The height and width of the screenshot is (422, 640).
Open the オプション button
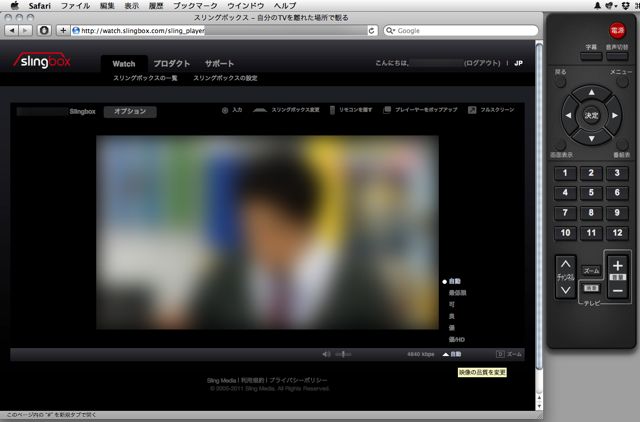130,111
